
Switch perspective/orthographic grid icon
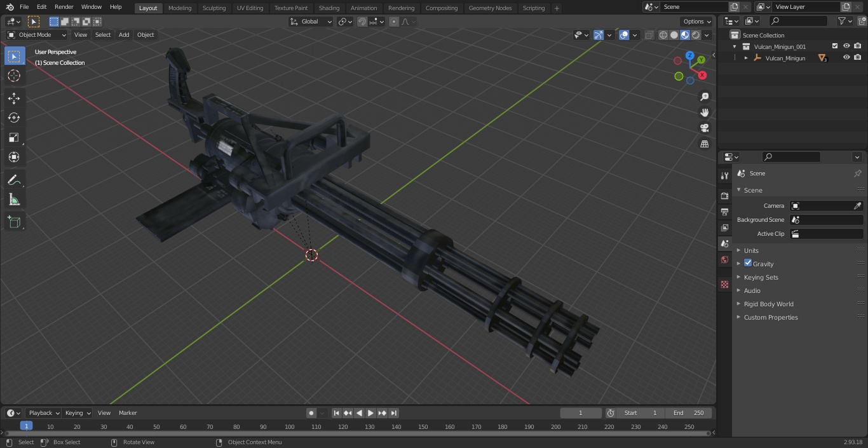tap(704, 144)
